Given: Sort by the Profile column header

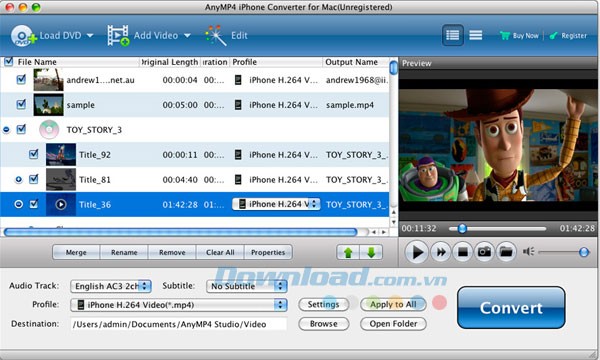Looking at the screenshot, I should click(276, 62).
